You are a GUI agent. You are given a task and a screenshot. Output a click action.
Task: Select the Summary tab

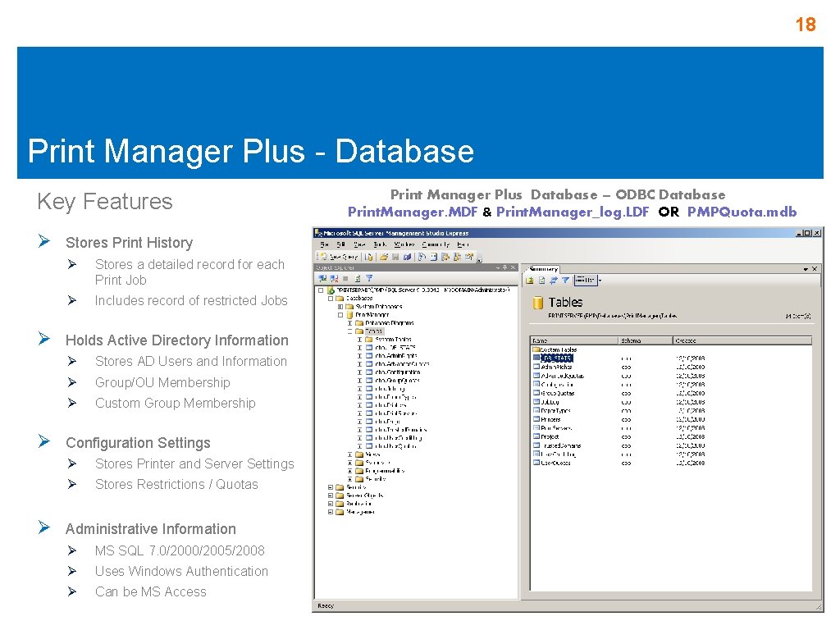coord(543,269)
